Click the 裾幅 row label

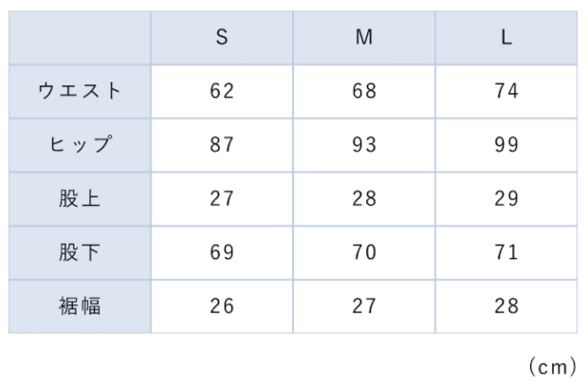(x=80, y=306)
